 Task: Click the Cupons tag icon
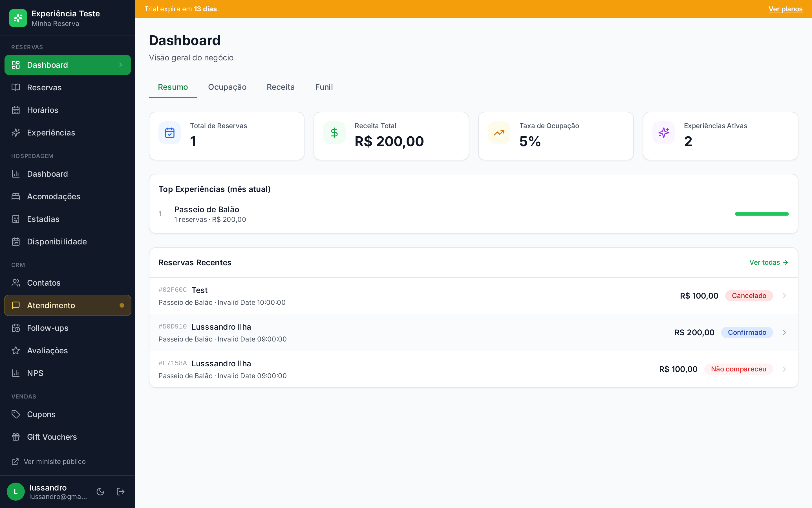16,414
